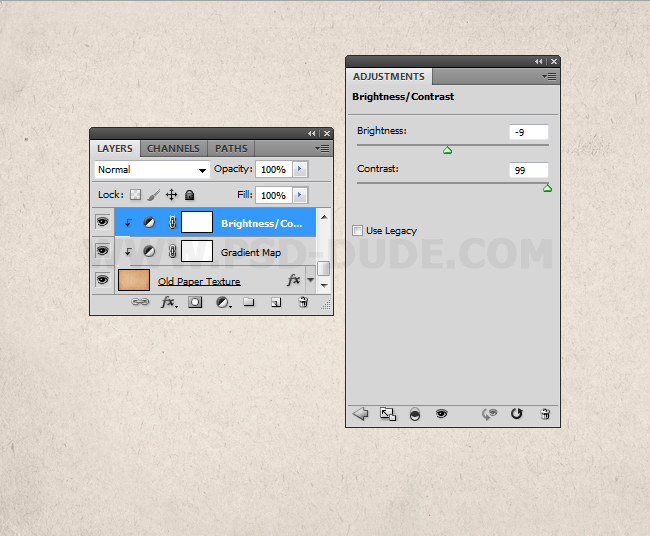Open the add layer style fx menu

pos(169,302)
